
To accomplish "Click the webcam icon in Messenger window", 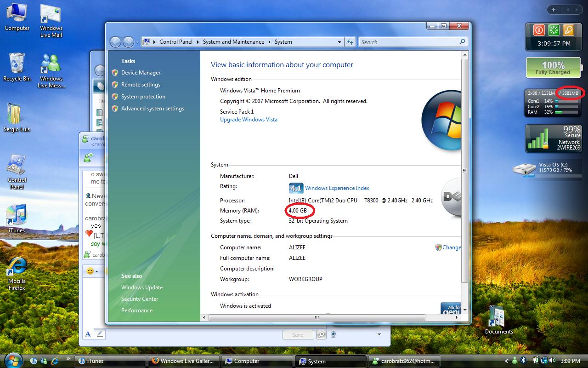I will [x=334, y=334].
